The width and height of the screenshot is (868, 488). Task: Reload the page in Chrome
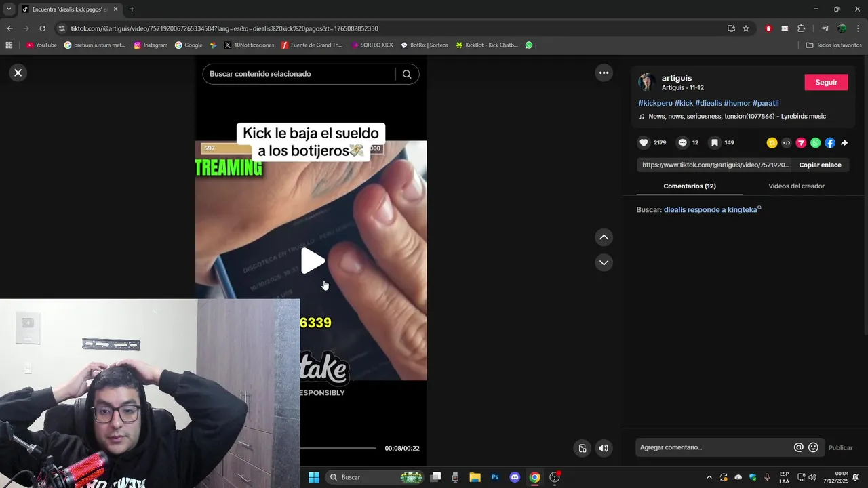pyautogui.click(x=42, y=28)
